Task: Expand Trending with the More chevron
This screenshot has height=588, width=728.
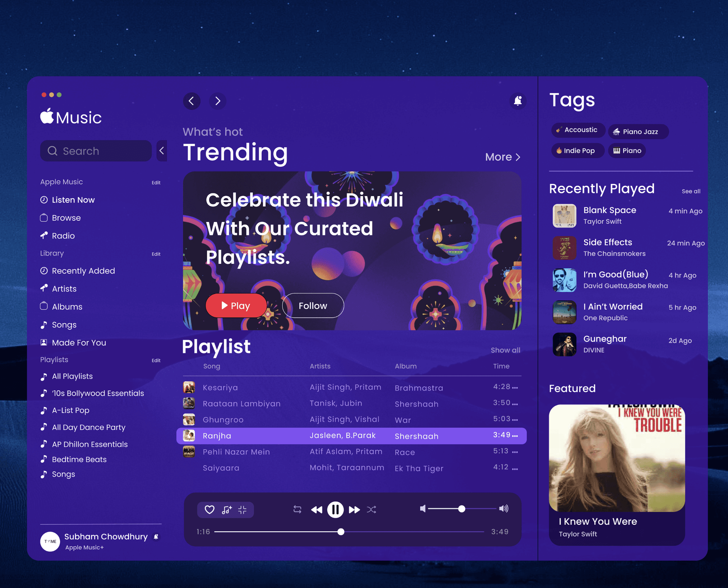Action: 503,157
